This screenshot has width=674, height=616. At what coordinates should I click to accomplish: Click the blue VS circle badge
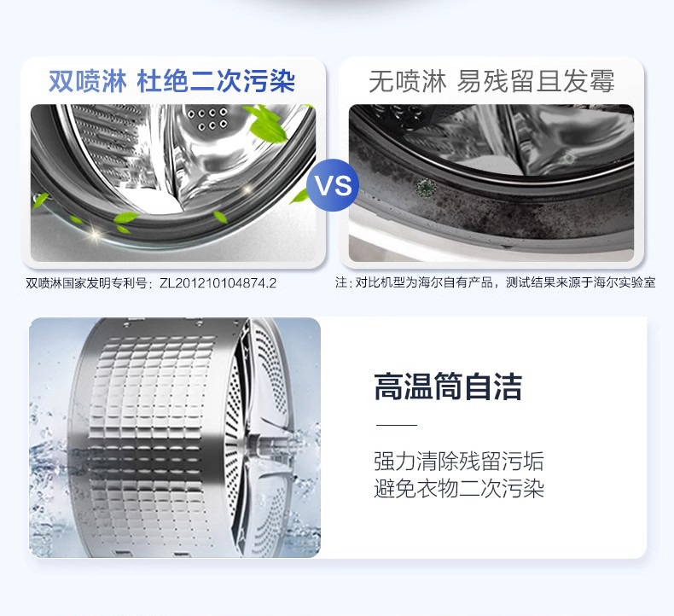pyautogui.click(x=333, y=185)
